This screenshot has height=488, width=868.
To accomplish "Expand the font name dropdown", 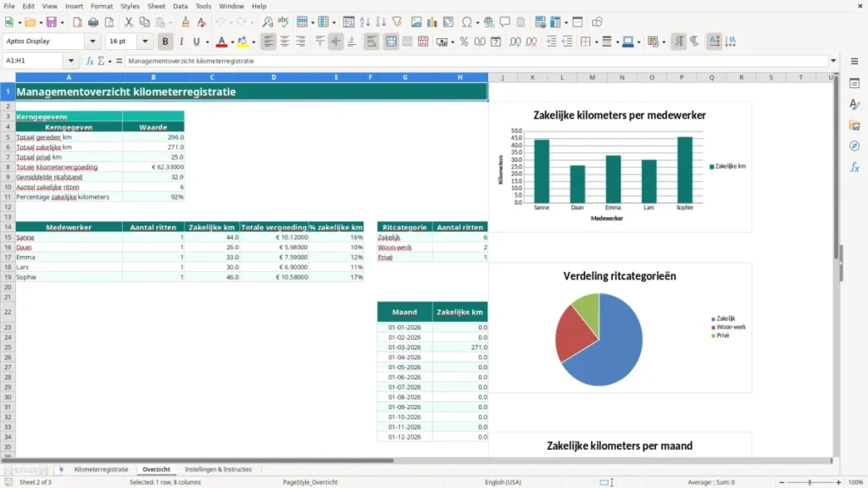I will tap(92, 42).
